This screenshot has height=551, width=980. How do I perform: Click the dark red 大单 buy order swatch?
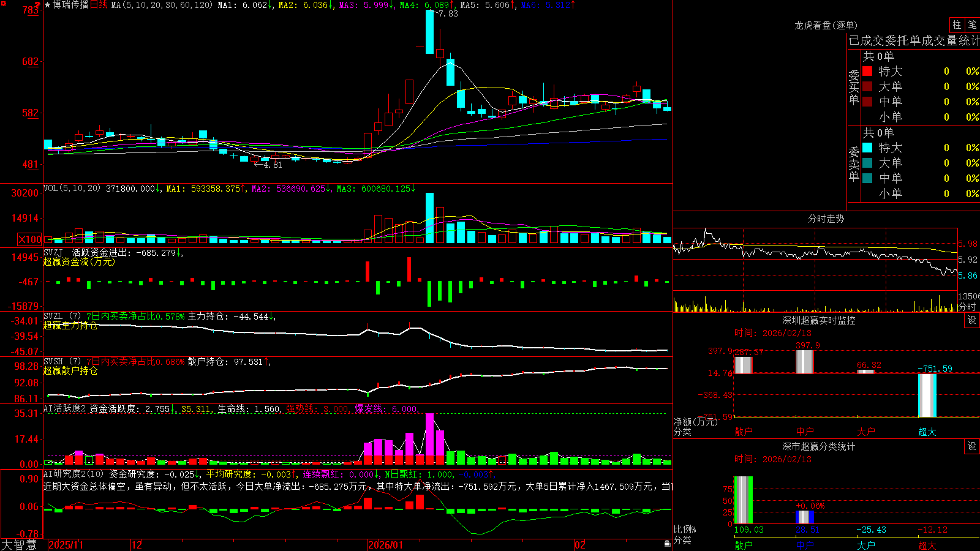tap(867, 86)
